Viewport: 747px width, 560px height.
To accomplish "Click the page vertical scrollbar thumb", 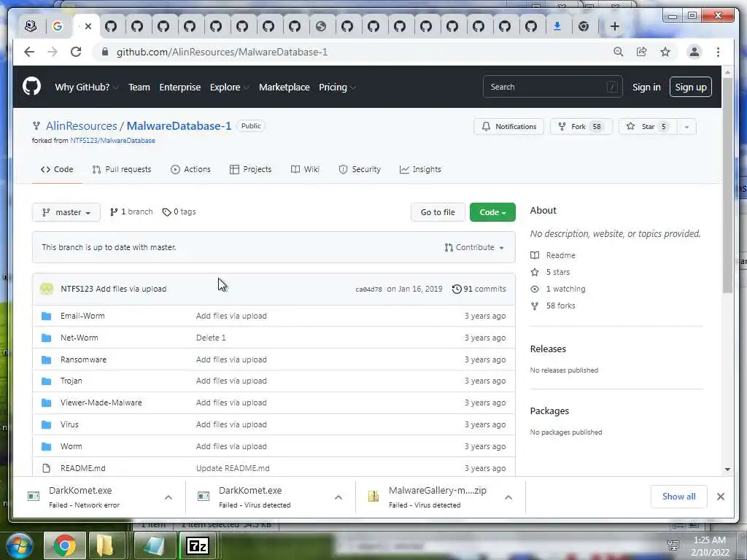I will (727, 184).
